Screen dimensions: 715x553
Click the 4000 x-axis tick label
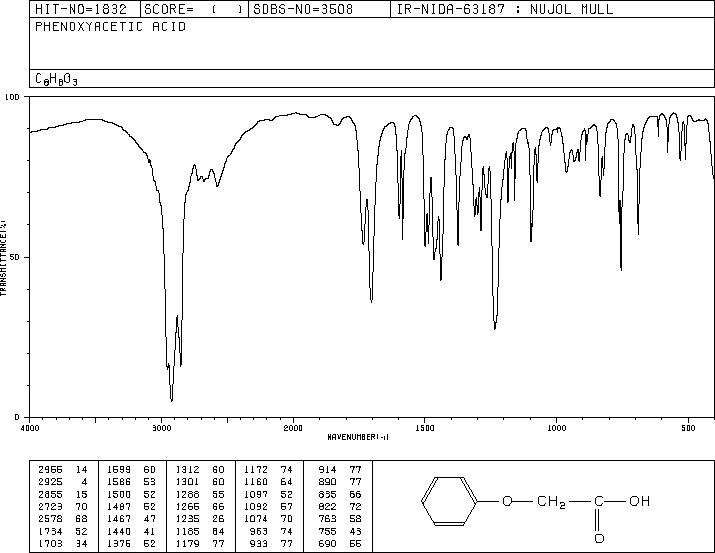pos(30,428)
